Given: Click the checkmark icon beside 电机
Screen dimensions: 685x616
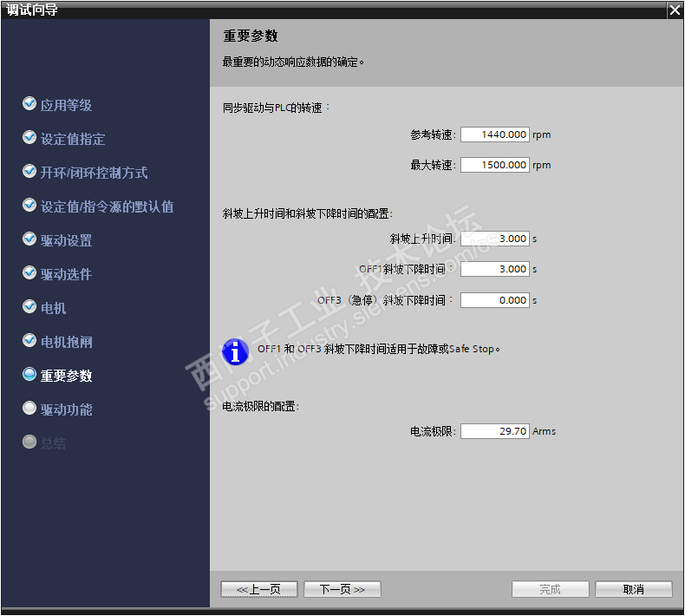Looking at the screenshot, I should (29, 306).
